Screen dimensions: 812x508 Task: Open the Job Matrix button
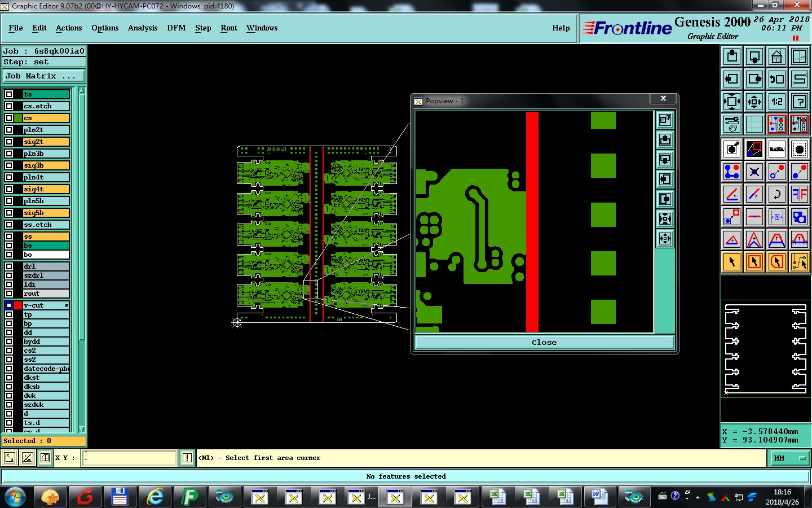pyautogui.click(x=44, y=76)
